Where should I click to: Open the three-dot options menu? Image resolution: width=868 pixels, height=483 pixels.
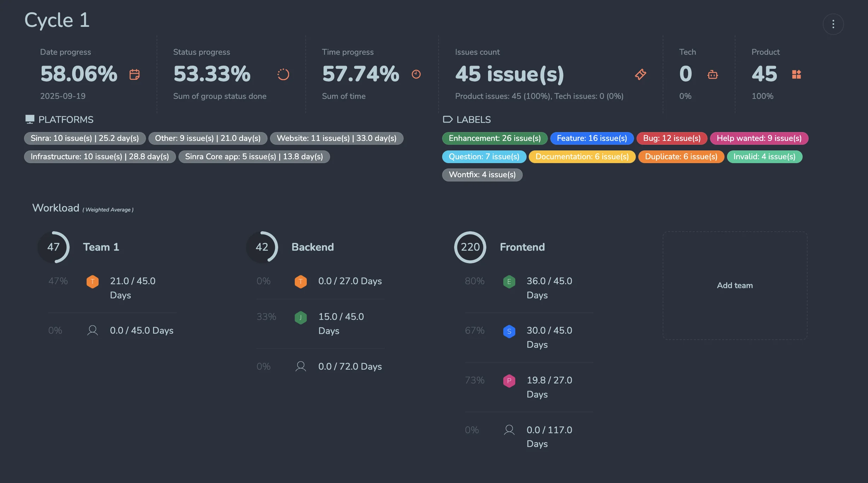[x=833, y=24]
